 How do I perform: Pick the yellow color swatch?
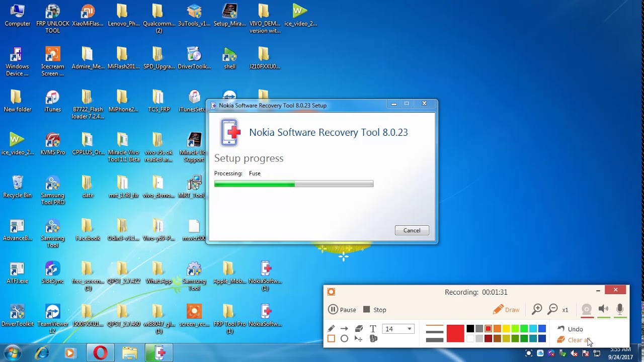(x=506, y=329)
